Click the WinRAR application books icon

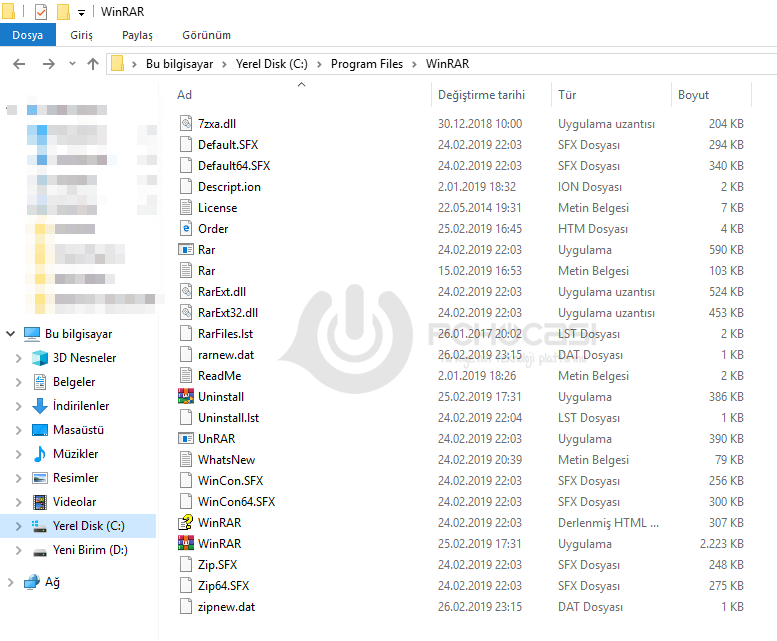[185, 544]
